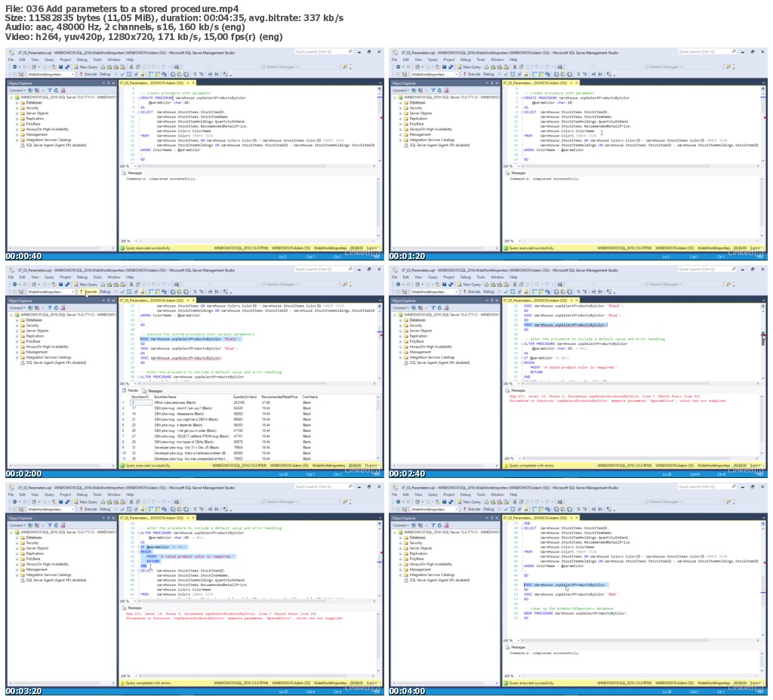Open the Project menu in the 00:03:20 frame

tap(66, 495)
